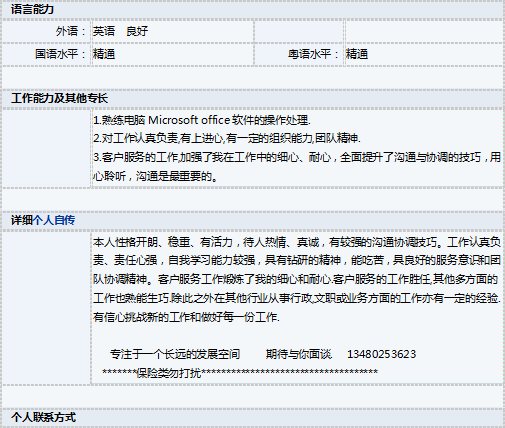Click the line about Microsoft office 软件

tap(202, 120)
